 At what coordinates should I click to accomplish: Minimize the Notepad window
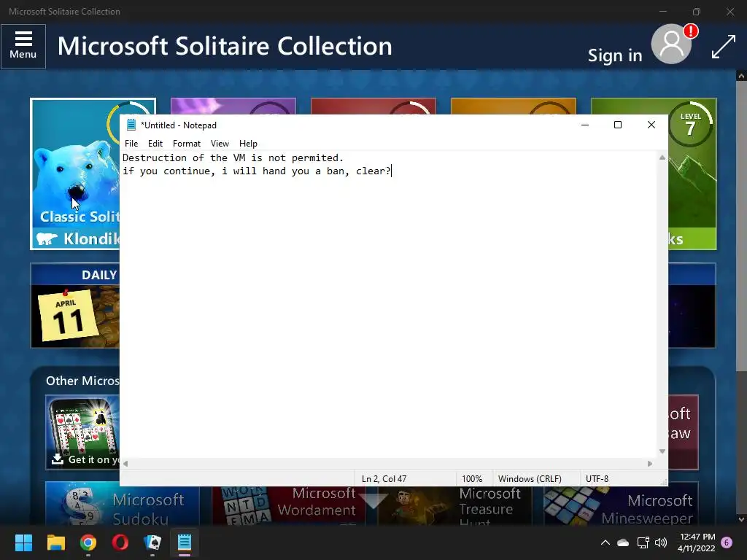point(585,125)
